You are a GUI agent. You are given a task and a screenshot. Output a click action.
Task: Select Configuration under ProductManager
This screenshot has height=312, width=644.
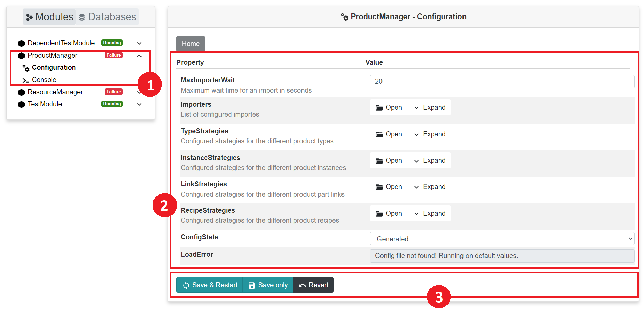coord(54,68)
